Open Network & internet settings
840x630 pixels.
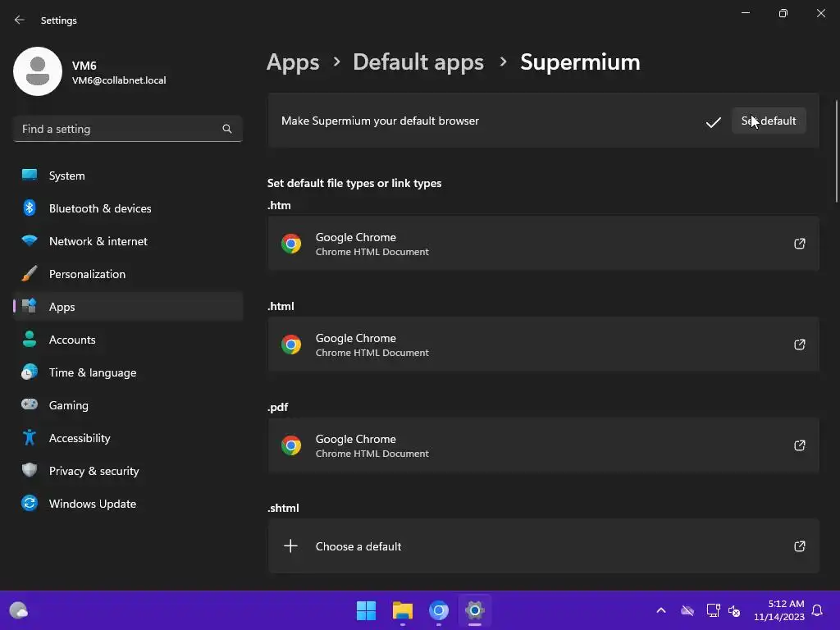click(x=128, y=241)
